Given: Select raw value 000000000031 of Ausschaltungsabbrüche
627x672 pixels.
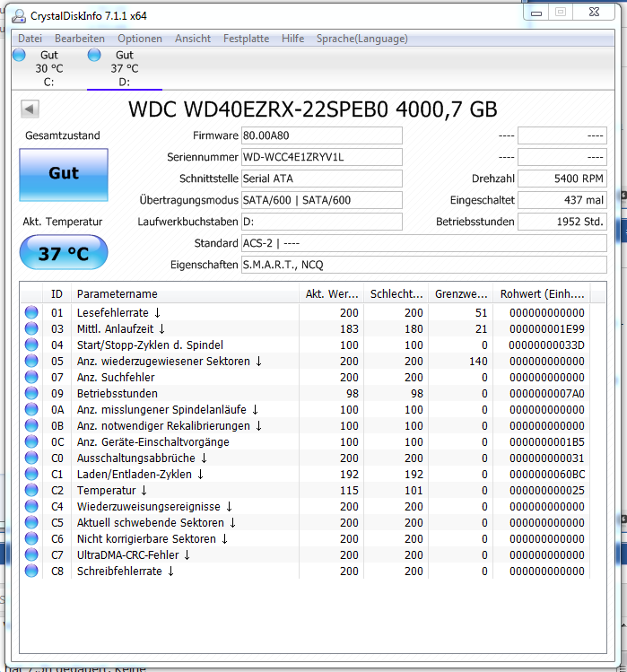Looking at the screenshot, I should click(547, 458).
